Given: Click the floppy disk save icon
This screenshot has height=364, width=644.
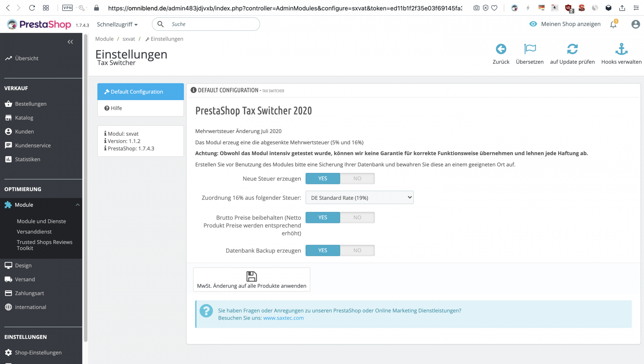Looking at the screenshot, I should tap(252, 276).
